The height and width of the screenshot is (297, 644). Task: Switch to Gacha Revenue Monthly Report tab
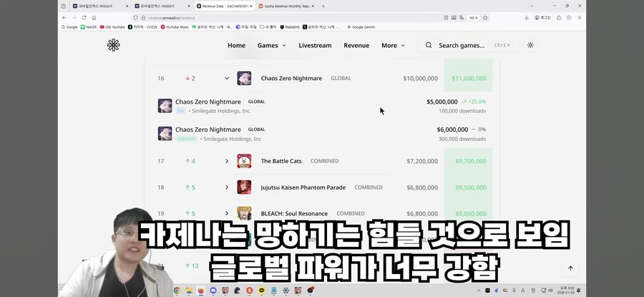coord(286,6)
